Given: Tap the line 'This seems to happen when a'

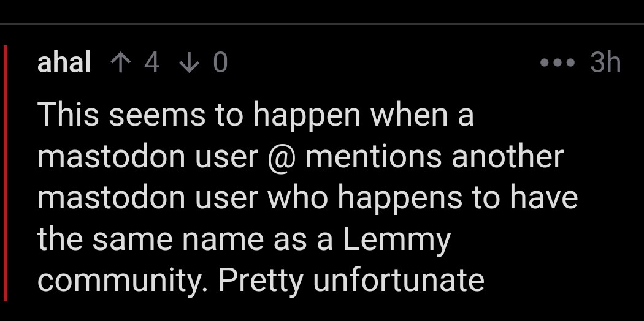Looking at the screenshot, I should click(256, 115).
